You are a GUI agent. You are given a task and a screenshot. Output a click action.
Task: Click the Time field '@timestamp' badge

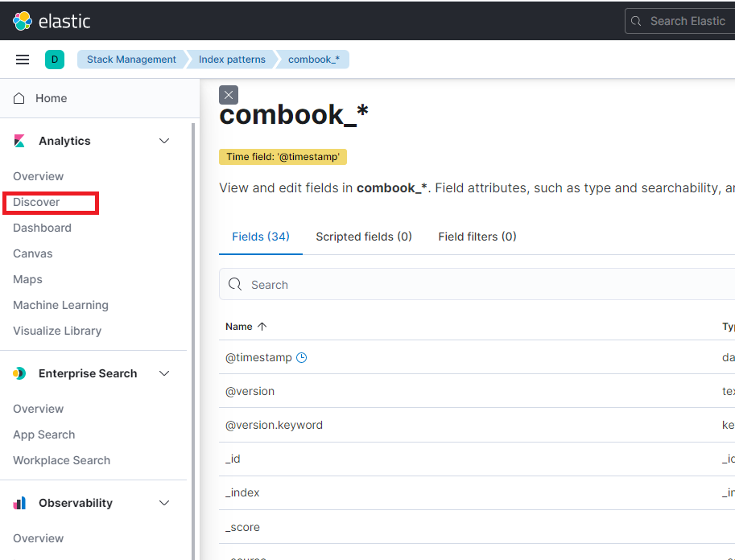pos(283,157)
